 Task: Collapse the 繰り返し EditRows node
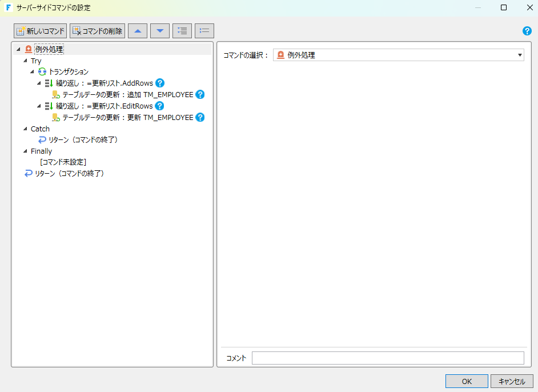click(x=39, y=106)
